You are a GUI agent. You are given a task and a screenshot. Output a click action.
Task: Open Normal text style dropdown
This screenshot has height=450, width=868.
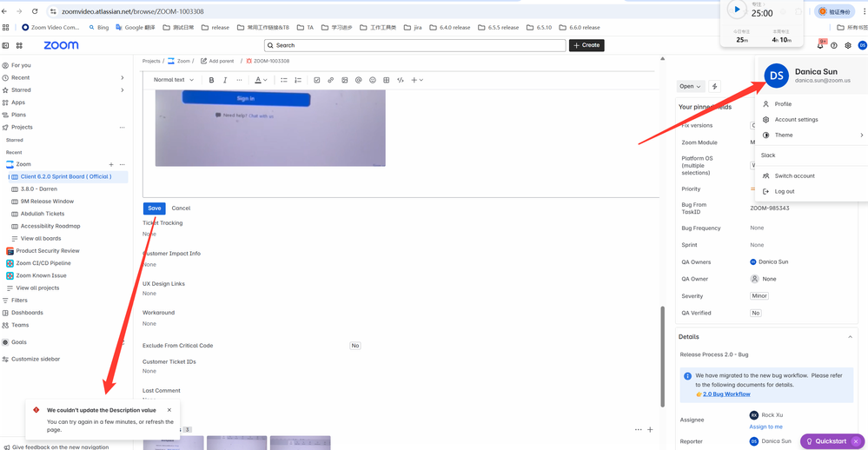pos(174,80)
